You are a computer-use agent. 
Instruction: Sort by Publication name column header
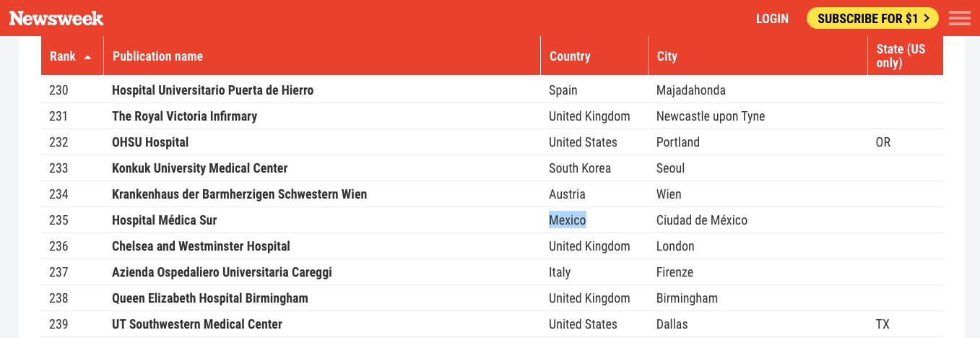coord(157,56)
